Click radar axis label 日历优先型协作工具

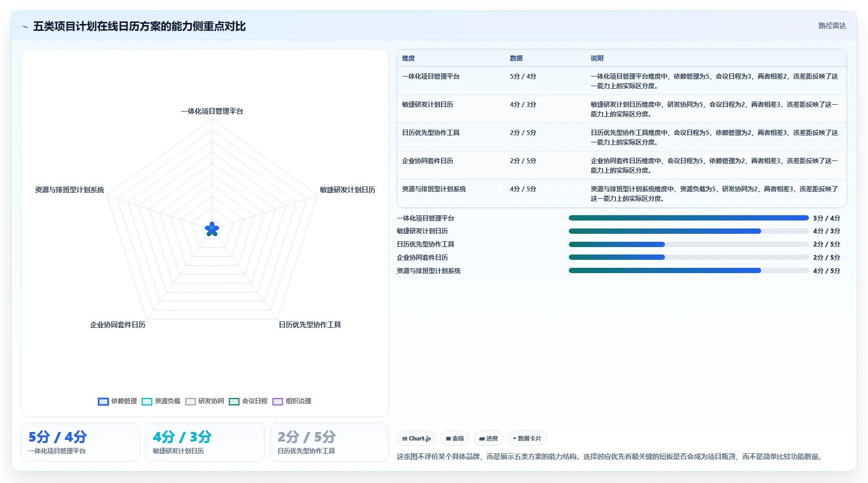[x=310, y=325]
